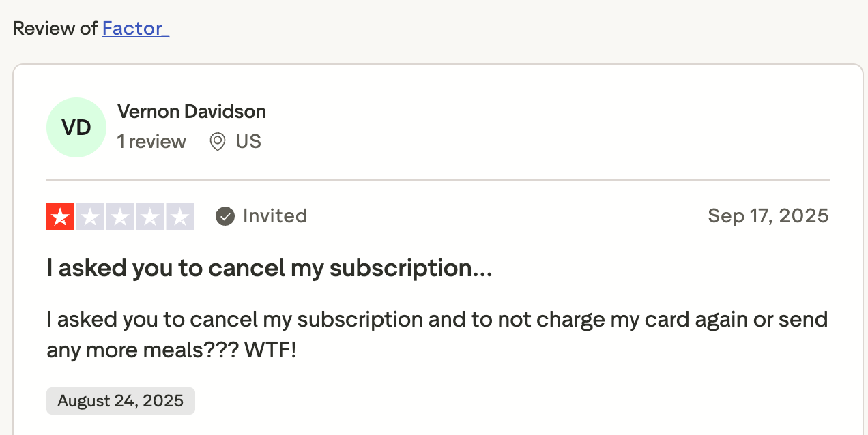Screen dimensions: 868x435
Task: Click the VD avatar circle
Action: pyautogui.click(x=76, y=127)
